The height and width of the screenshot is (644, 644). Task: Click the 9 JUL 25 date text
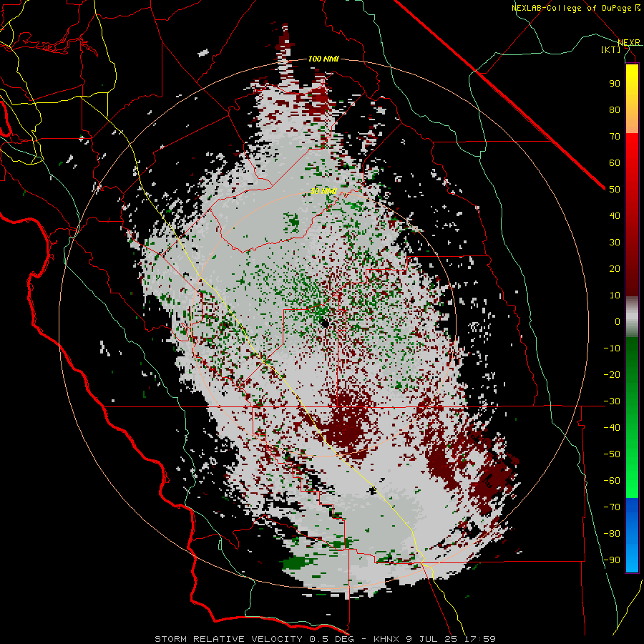point(431,639)
